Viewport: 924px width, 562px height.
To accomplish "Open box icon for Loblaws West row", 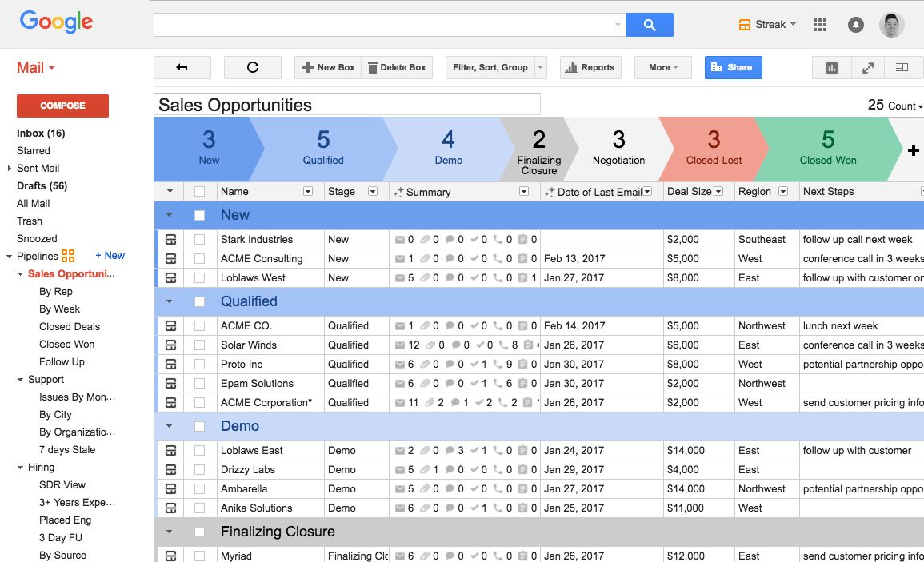I will pos(171,277).
